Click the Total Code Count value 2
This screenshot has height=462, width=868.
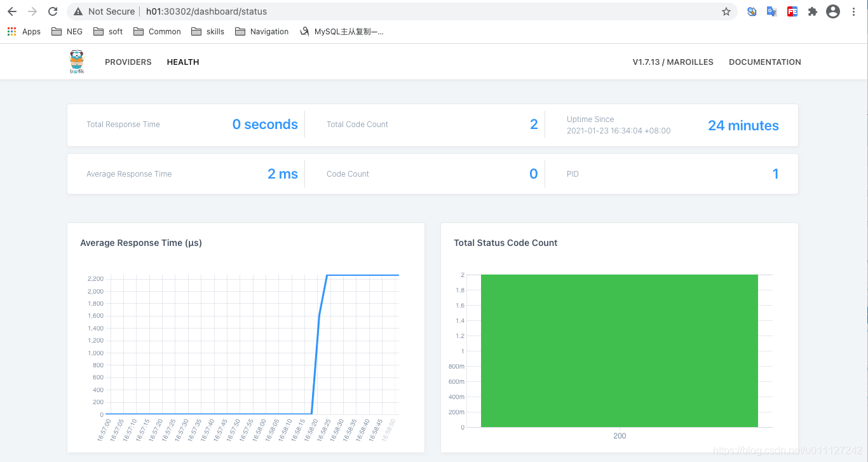click(x=534, y=125)
